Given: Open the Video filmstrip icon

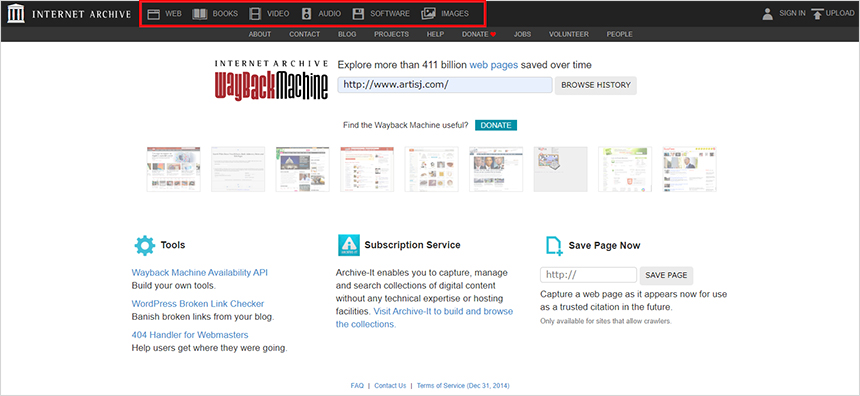Looking at the screenshot, I should [254, 14].
